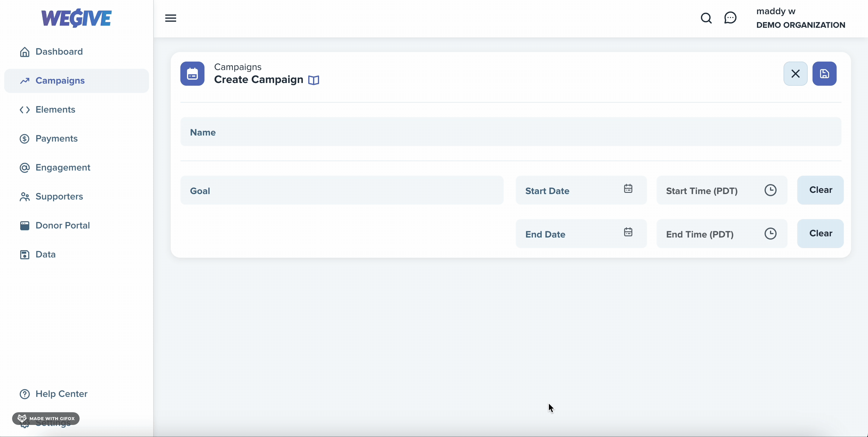Image resolution: width=868 pixels, height=437 pixels.
Task: Click the End Date calendar icon
Action: coord(628,232)
